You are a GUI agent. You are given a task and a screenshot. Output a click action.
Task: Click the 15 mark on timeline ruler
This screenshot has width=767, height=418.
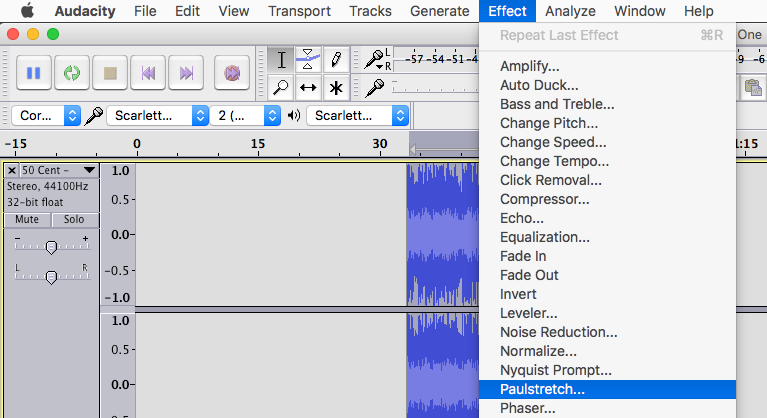tap(258, 144)
